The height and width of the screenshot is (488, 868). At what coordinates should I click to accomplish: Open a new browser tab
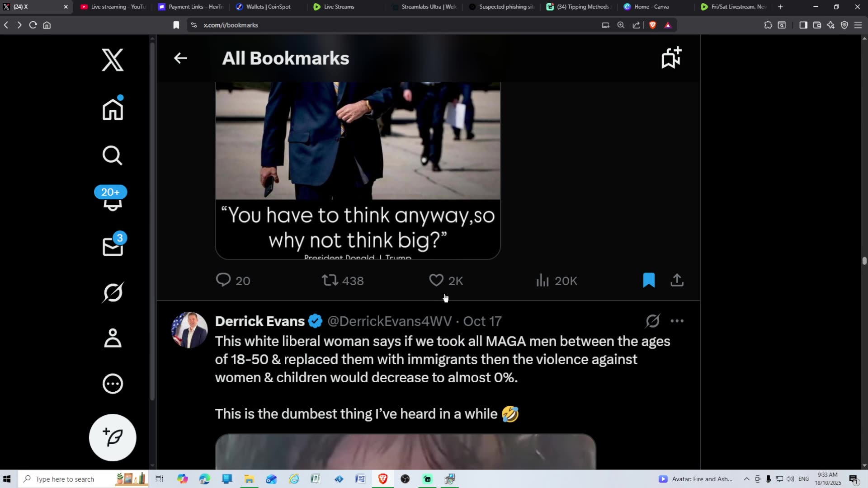[x=780, y=7]
